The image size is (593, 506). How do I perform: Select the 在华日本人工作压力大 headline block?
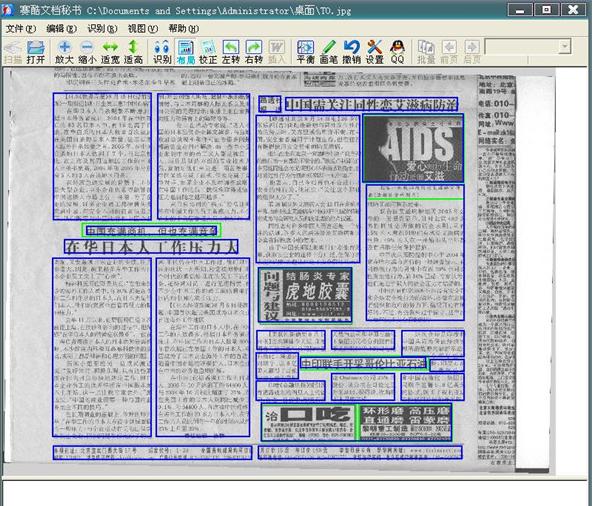[151, 247]
